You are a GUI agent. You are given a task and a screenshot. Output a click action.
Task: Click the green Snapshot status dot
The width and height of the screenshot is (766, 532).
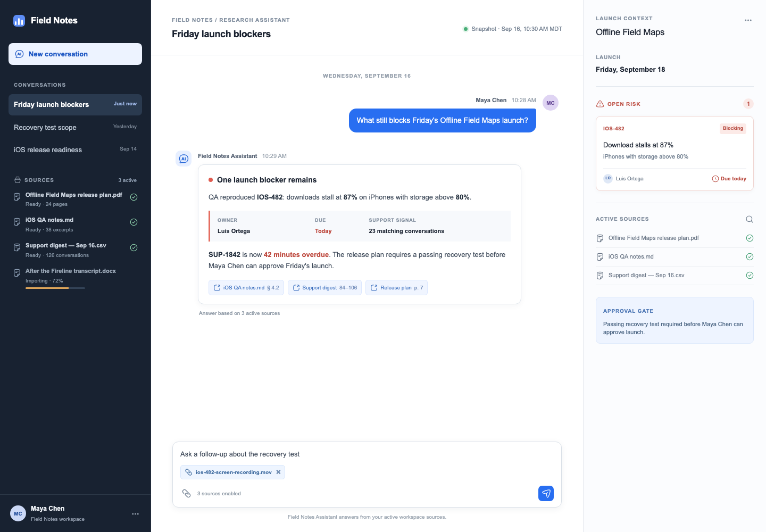tap(466, 29)
